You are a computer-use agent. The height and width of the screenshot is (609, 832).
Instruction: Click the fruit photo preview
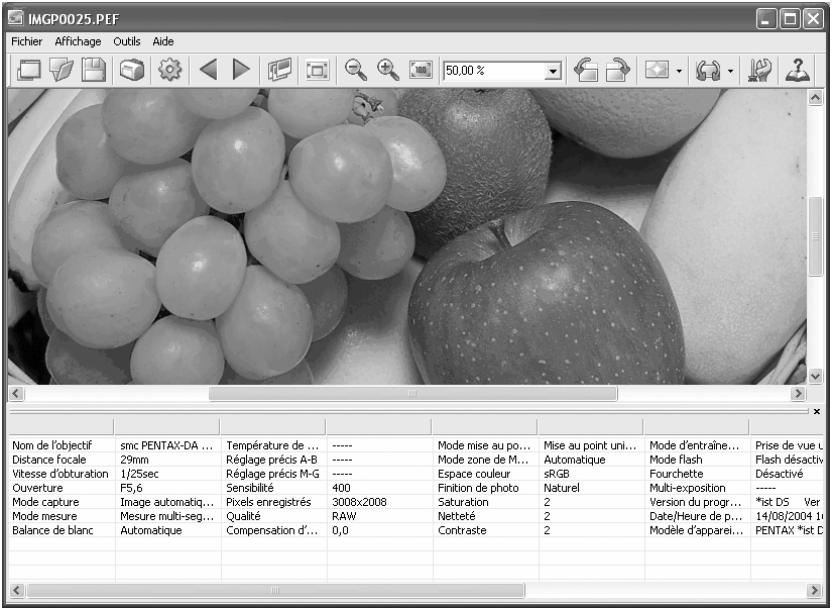408,237
